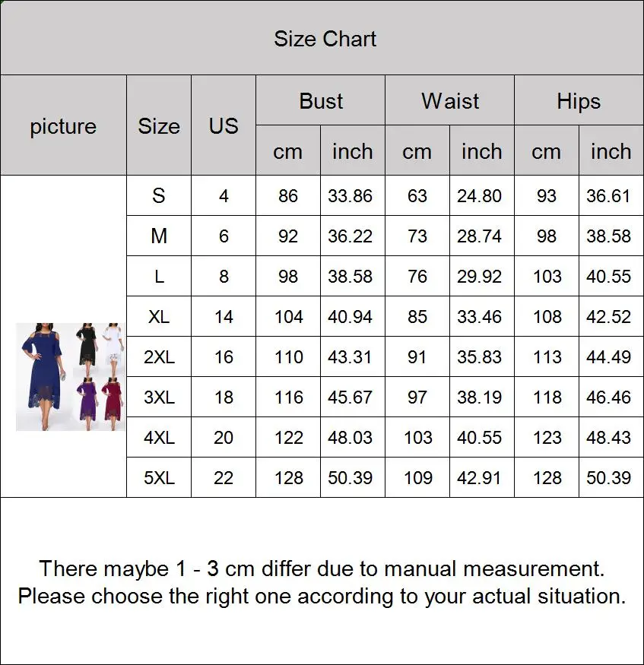Click the 4XL hips 48.43 inch value
644x665 pixels.
[x=608, y=437]
